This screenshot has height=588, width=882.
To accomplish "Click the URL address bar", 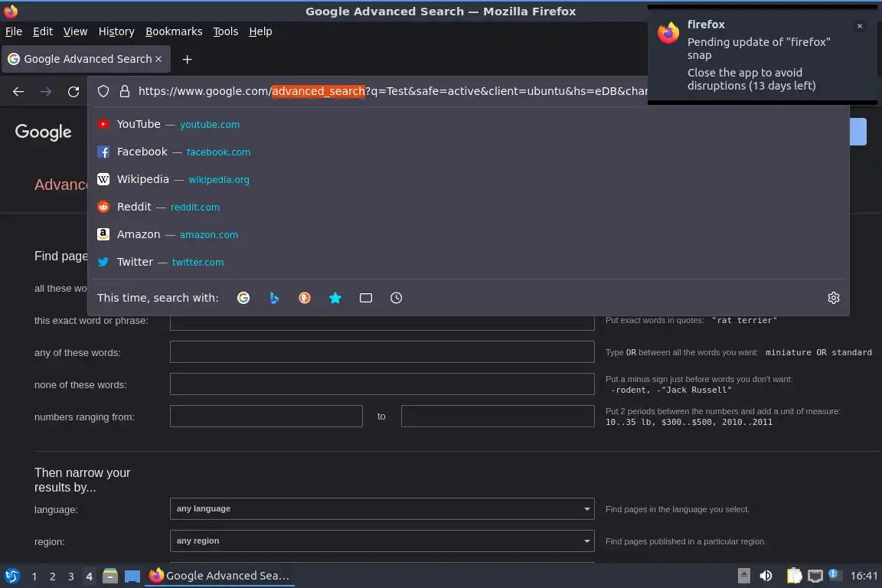I will [394, 91].
